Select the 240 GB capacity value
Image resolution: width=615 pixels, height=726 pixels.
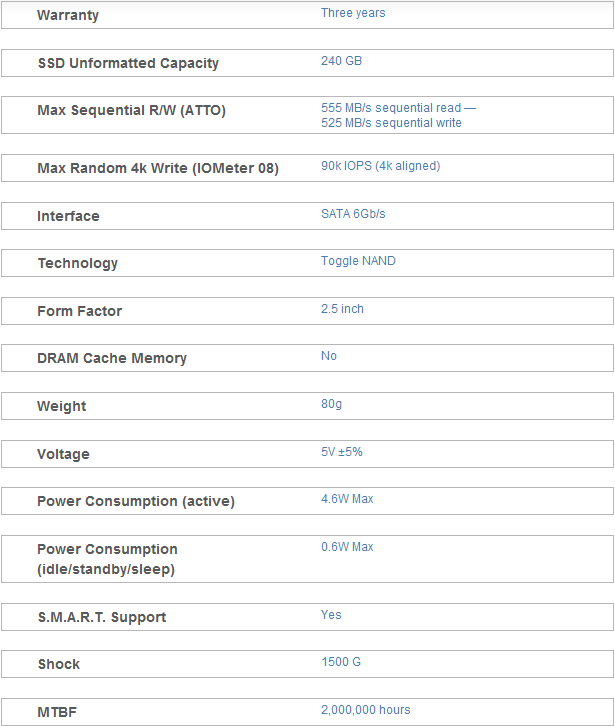(x=341, y=61)
